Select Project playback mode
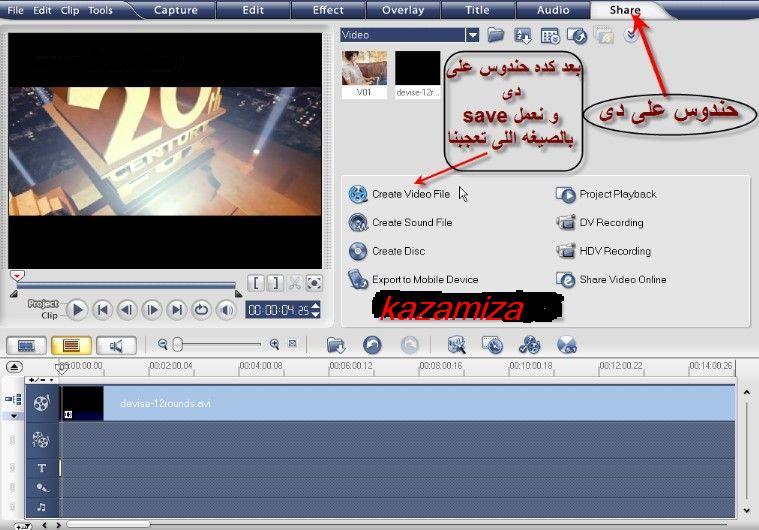Screen dimensions: 759x530 point(43,303)
